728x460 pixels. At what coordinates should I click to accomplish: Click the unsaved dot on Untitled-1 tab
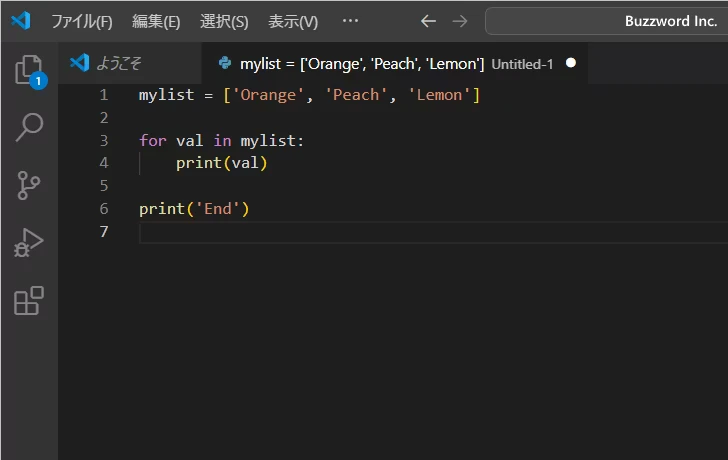571,63
